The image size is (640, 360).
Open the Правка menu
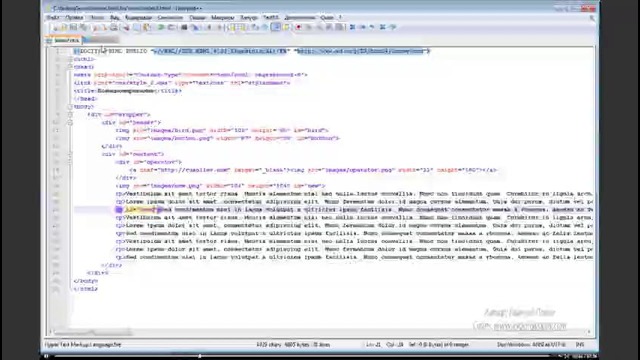click(x=74, y=18)
